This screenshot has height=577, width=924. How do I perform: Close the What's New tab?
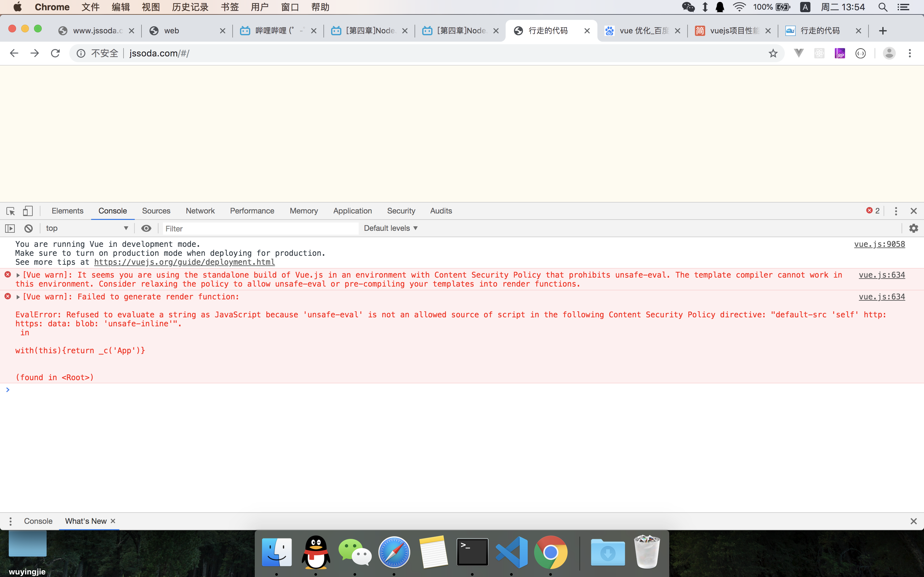coord(113,521)
